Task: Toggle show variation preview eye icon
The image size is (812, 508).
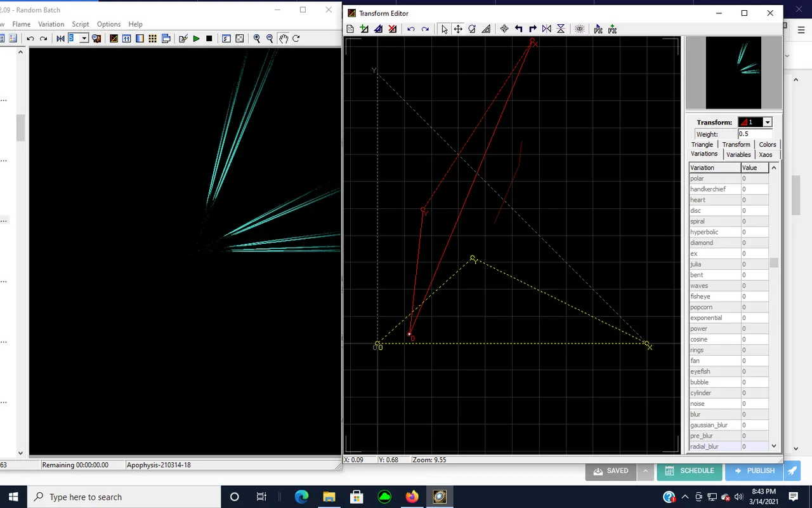Action: point(579,29)
